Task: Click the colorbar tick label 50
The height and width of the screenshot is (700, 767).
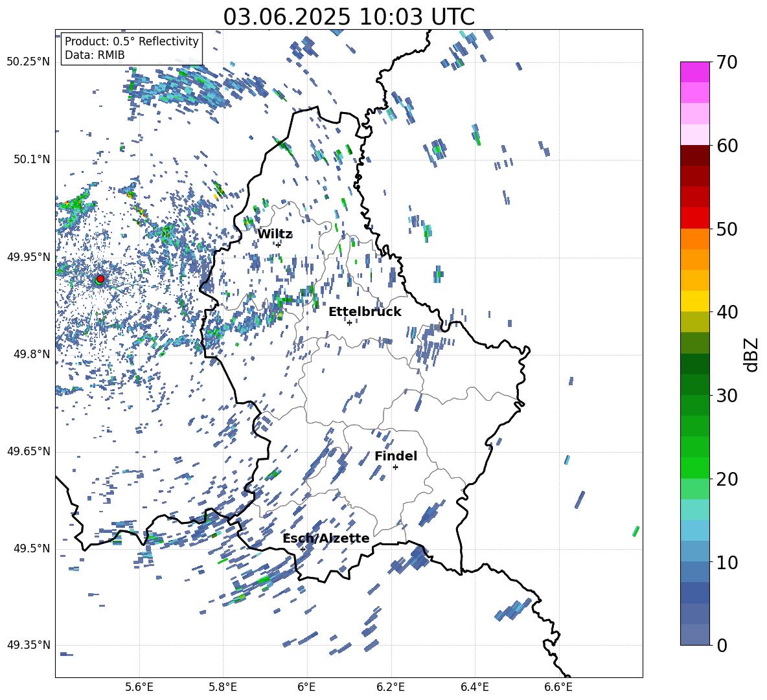Action: (727, 229)
